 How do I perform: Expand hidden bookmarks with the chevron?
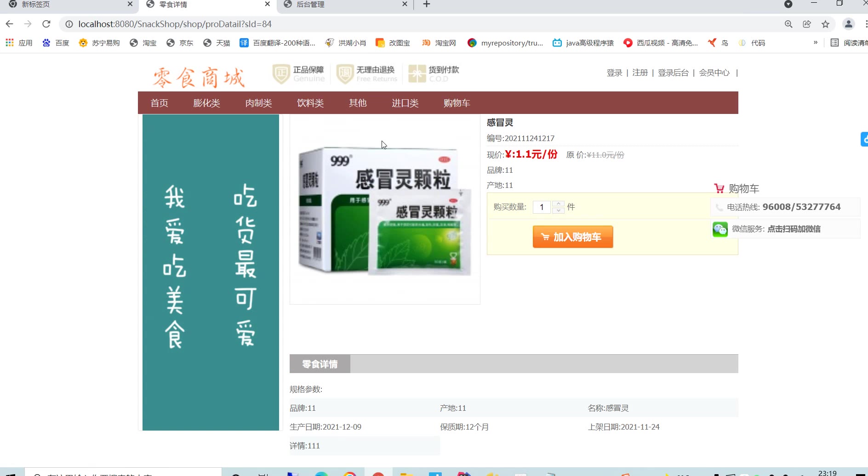coord(816,42)
